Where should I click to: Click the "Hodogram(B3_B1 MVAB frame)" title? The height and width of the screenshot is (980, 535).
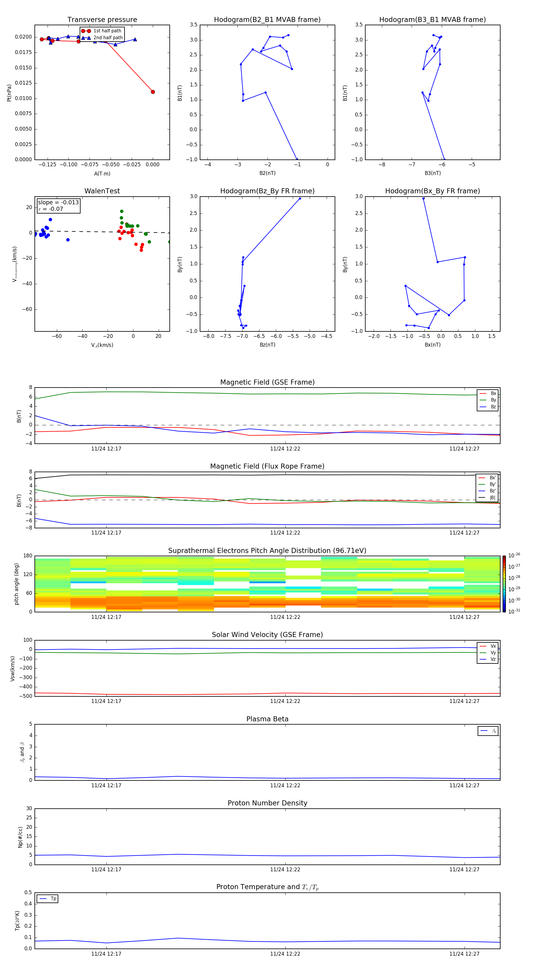click(x=432, y=20)
